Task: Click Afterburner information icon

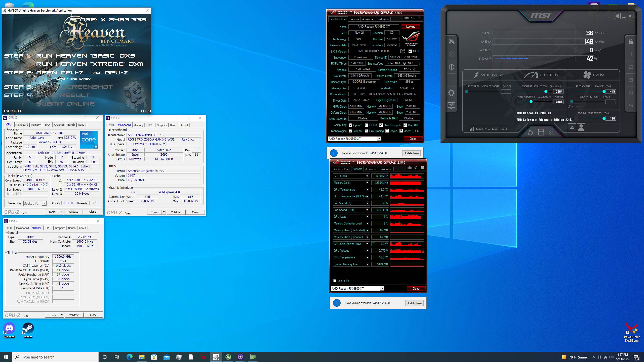Action: point(452,67)
